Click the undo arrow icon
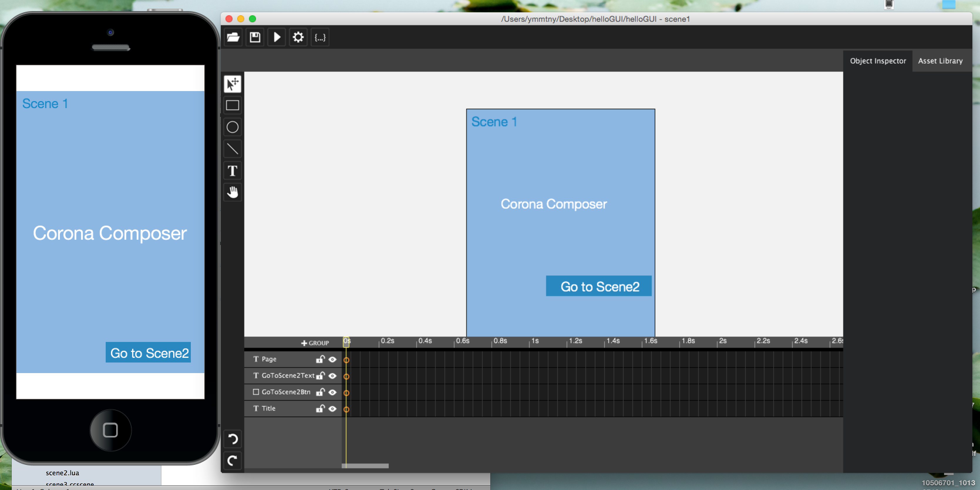 tap(233, 439)
